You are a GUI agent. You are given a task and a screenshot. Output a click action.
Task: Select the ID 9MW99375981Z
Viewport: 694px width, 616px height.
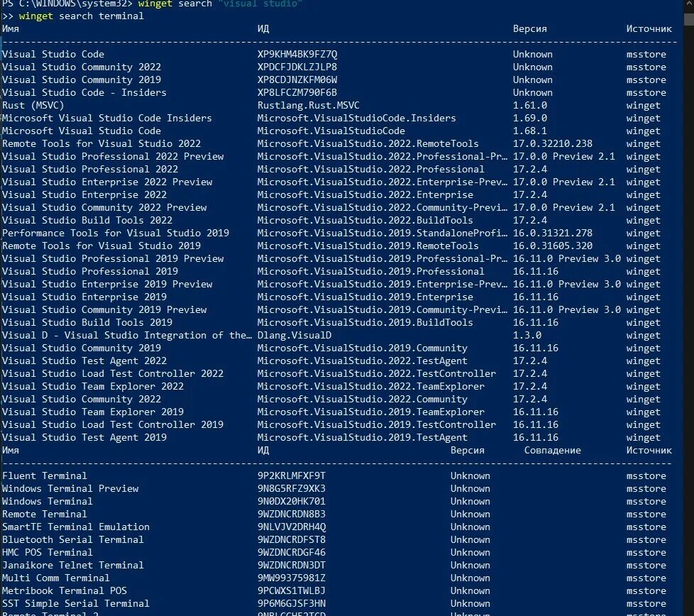pos(291,578)
